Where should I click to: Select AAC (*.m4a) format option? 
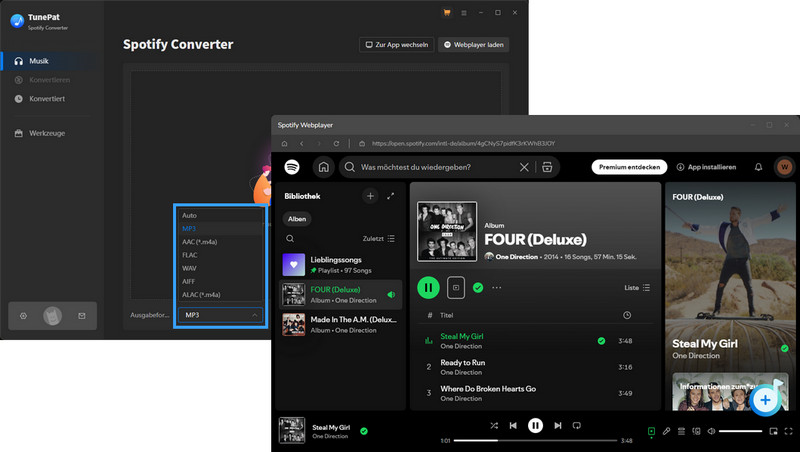(220, 242)
